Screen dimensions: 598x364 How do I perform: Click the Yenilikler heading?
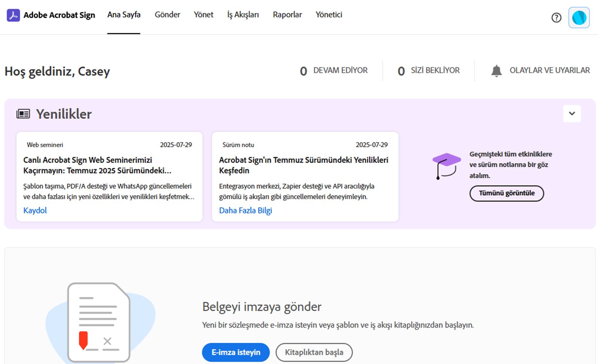(64, 114)
